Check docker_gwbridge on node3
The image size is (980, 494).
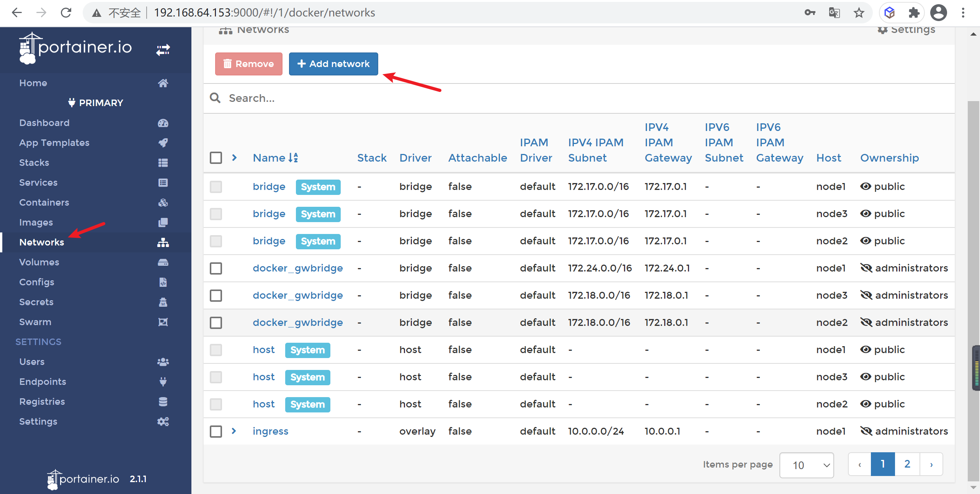[217, 296]
